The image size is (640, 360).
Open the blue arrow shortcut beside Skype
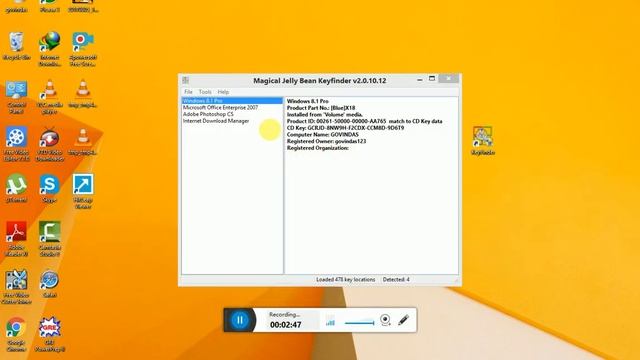pos(83,192)
